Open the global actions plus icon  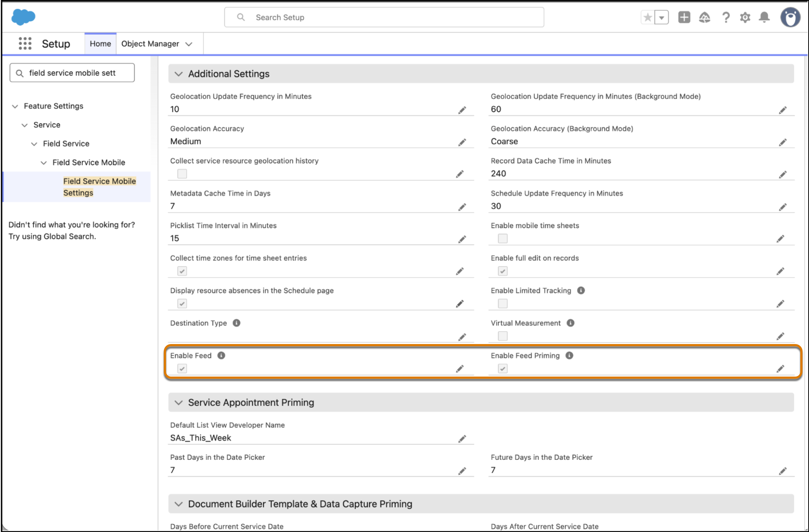pyautogui.click(x=684, y=17)
